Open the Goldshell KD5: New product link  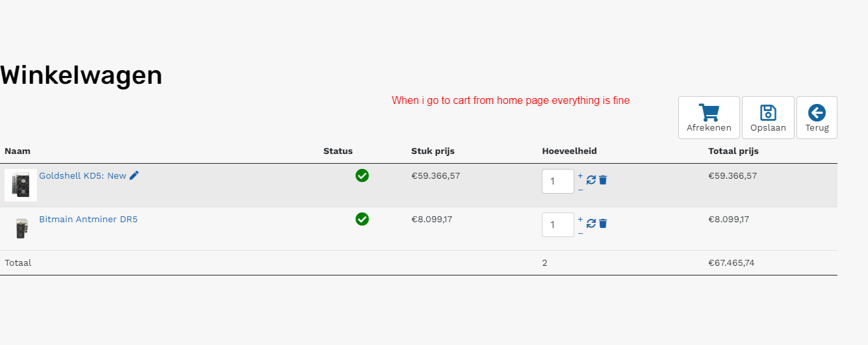tap(83, 175)
